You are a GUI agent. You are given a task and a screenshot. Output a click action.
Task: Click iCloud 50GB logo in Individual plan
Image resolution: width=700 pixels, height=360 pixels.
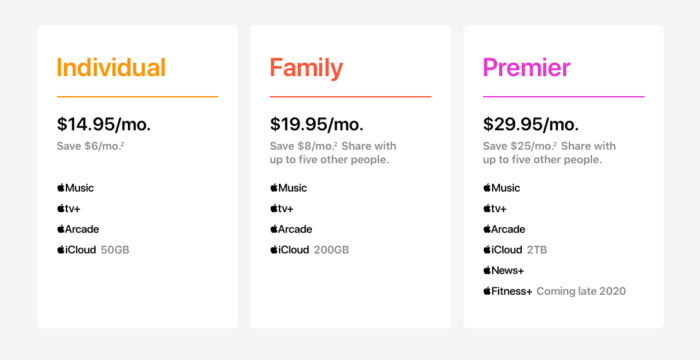click(x=76, y=250)
